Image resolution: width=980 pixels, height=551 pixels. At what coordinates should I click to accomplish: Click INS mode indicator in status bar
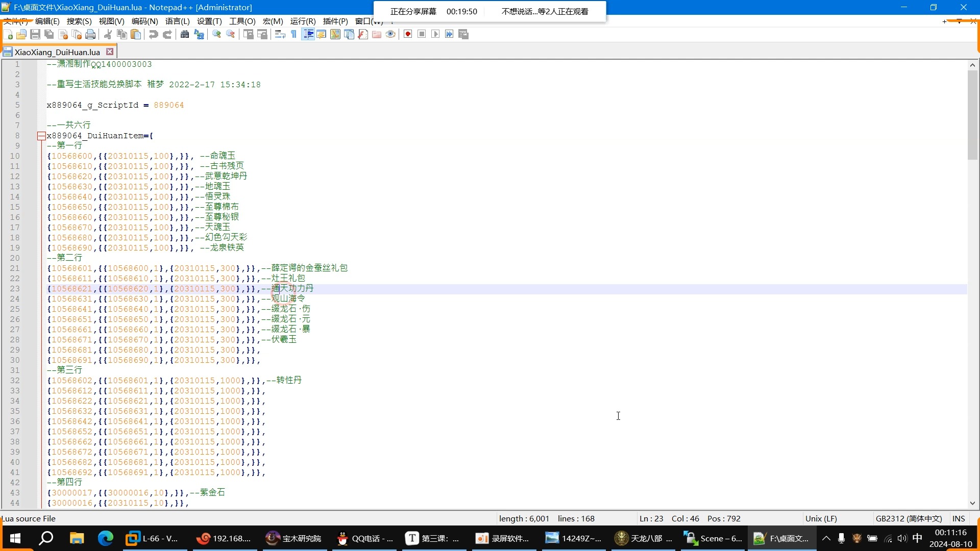pos(959,518)
